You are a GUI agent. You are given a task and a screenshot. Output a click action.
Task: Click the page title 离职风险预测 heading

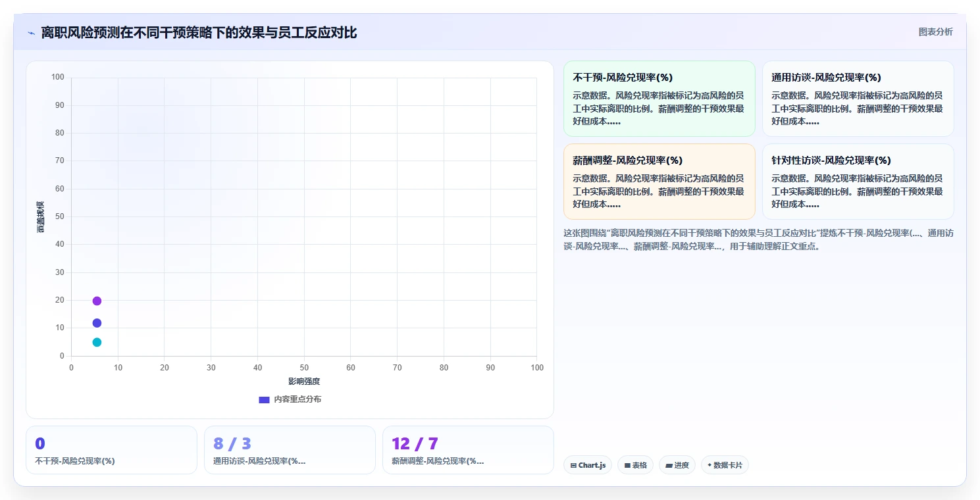tap(199, 33)
